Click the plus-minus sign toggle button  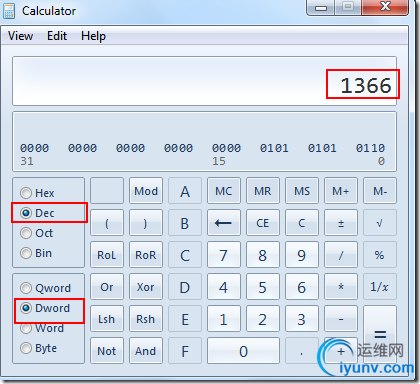coord(341,223)
